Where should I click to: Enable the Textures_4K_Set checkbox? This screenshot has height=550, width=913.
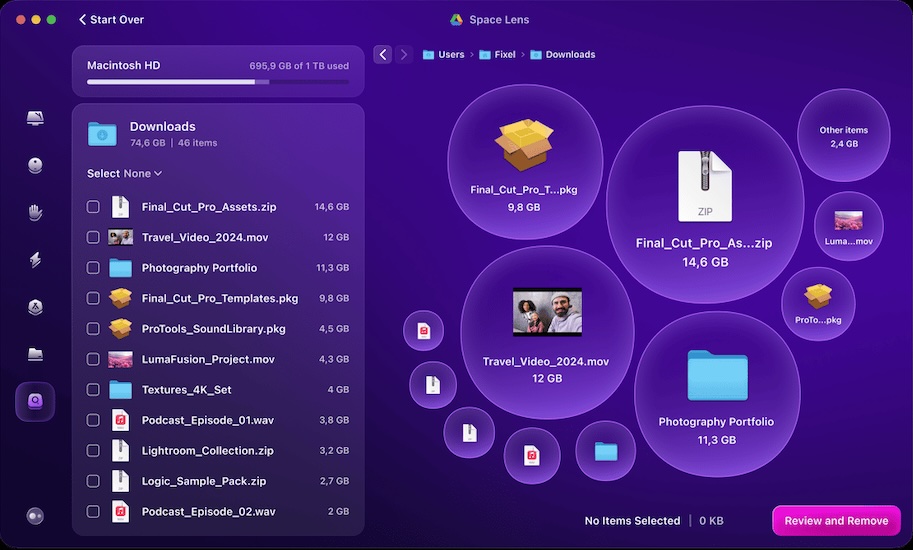[93, 389]
